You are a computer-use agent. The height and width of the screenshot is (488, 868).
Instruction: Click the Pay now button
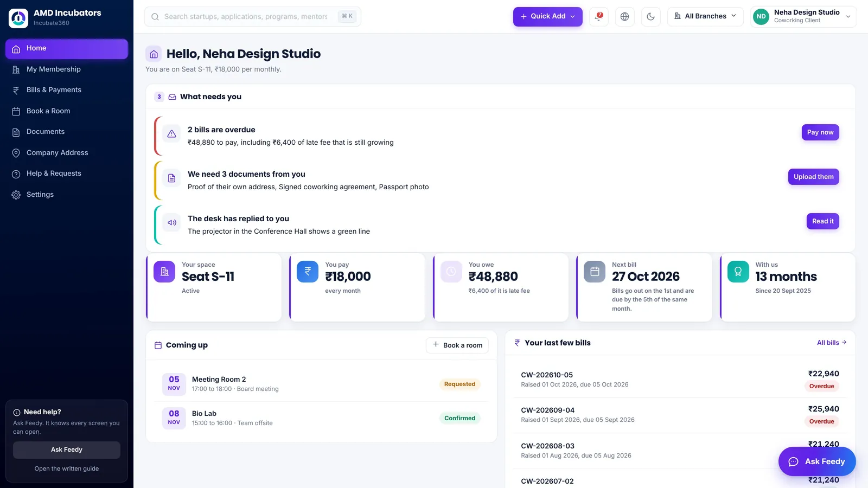click(x=820, y=132)
